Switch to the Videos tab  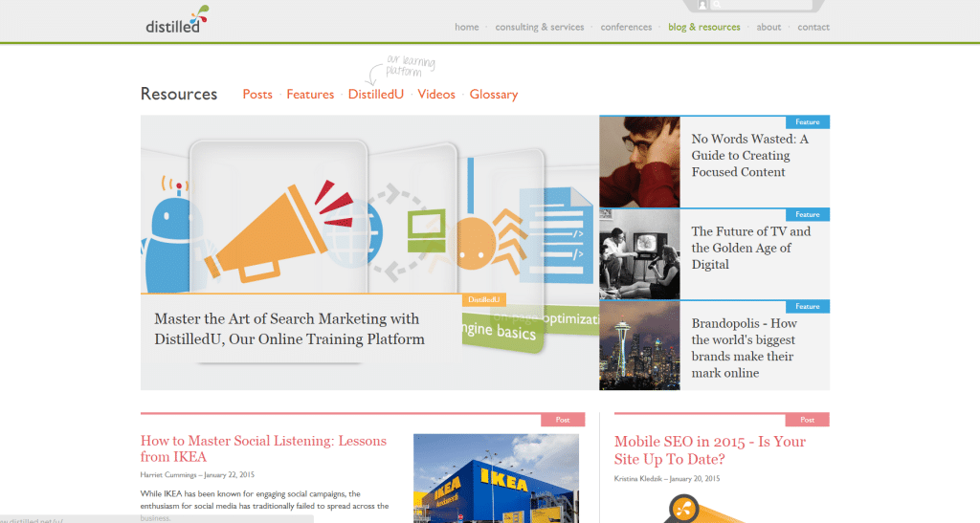click(436, 95)
